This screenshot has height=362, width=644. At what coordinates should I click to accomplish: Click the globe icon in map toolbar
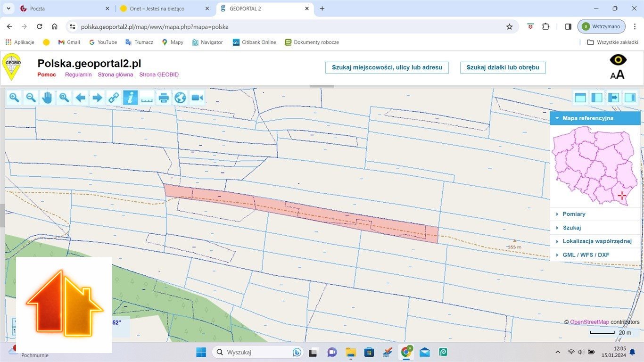180,98
